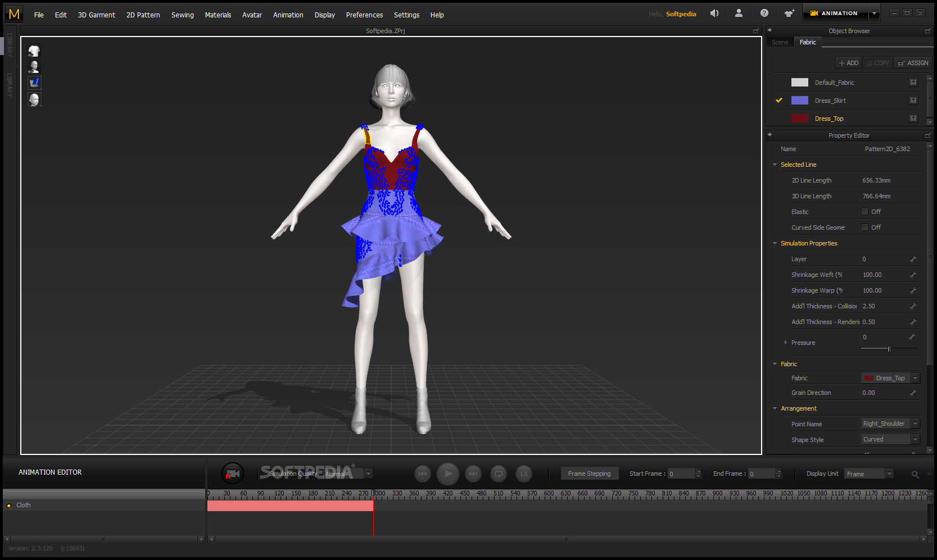Edit Grain Direction with wrench icon
Viewport: 937px width, 560px height.
913,393
